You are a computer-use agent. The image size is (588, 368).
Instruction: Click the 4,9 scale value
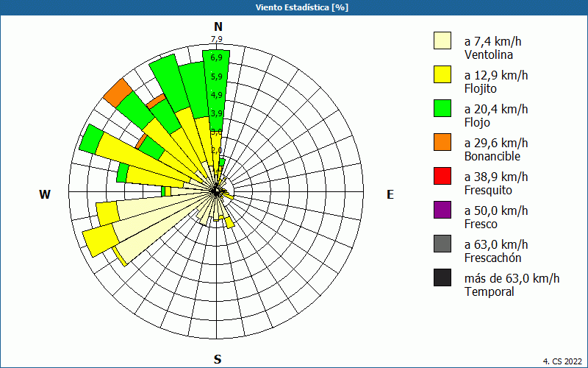[216, 95]
